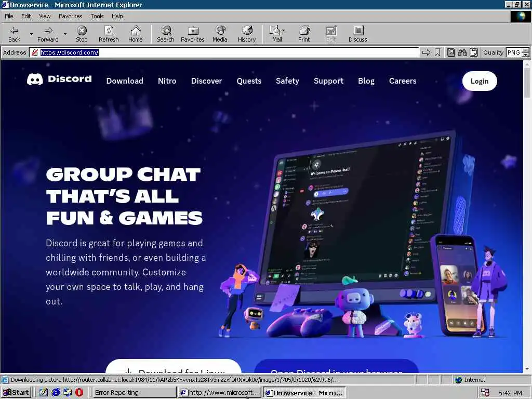
Task: Open the Edit menu
Action: [26, 16]
